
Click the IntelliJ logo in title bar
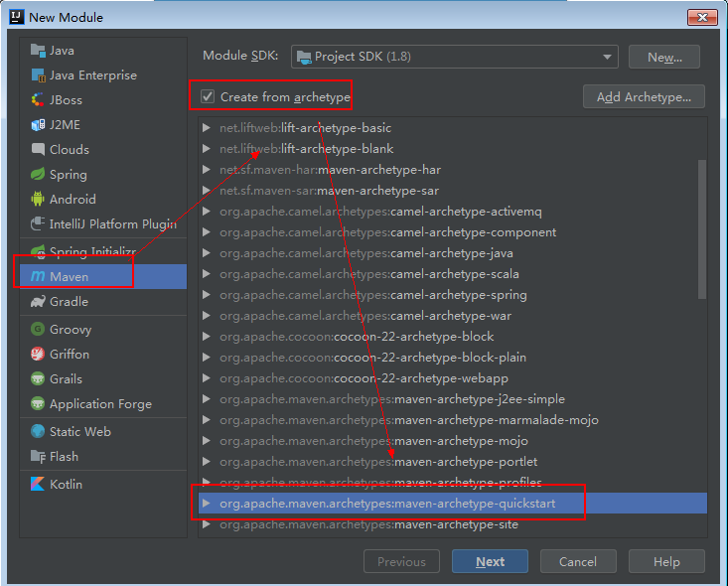click(x=17, y=17)
